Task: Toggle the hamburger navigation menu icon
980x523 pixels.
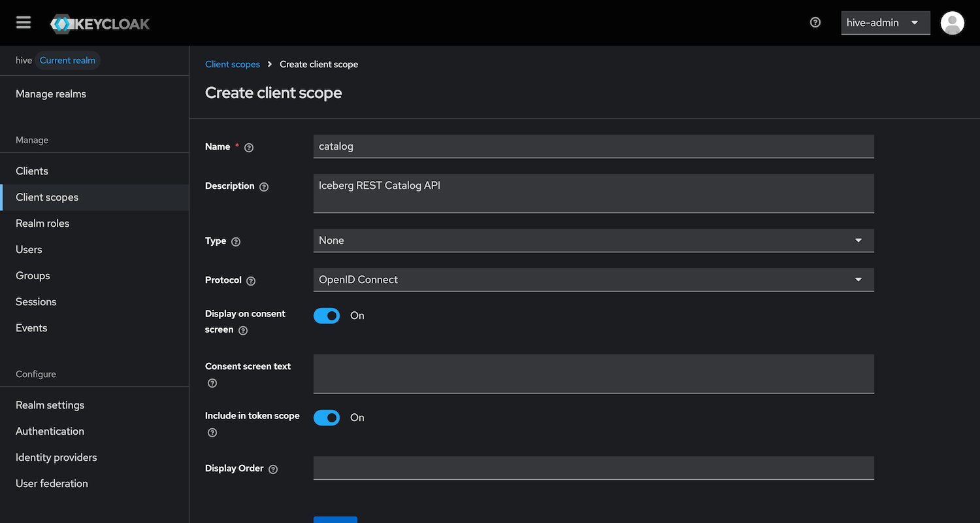Action: [x=24, y=23]
